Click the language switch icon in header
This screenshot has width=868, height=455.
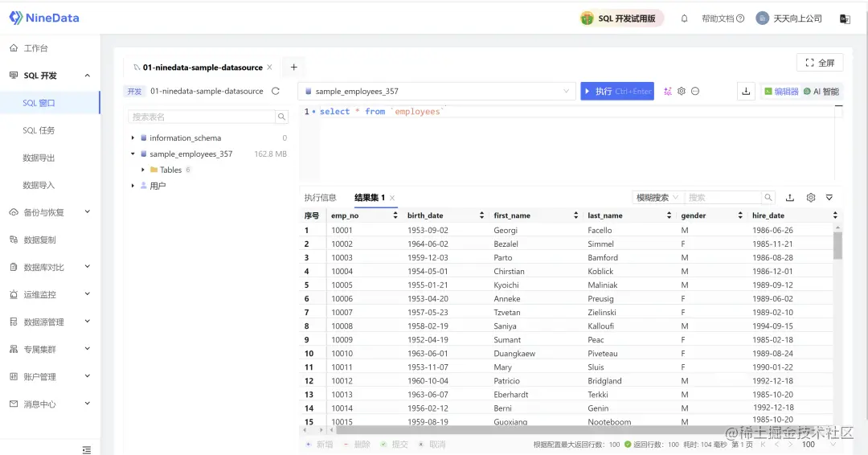(845, 18)
